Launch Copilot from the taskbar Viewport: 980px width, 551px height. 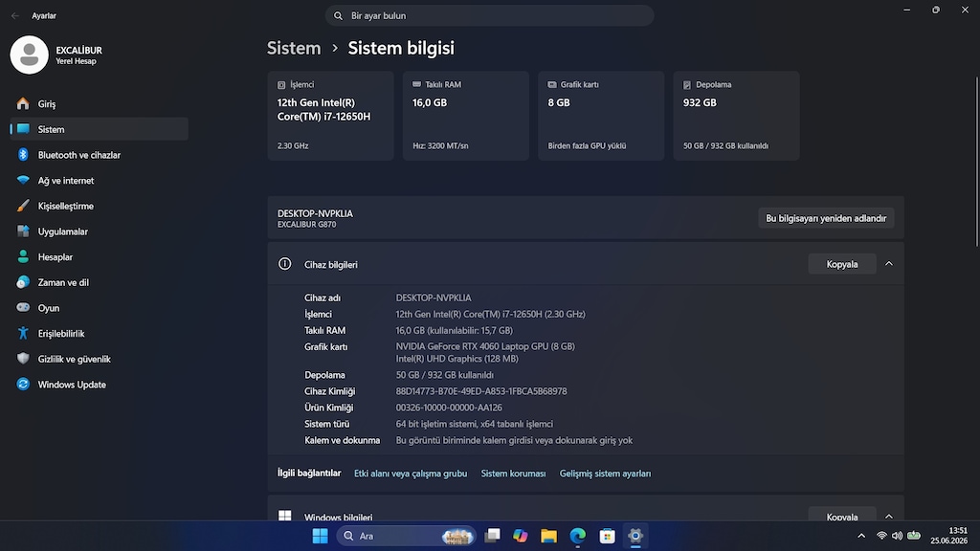click(x=520, y=536)
